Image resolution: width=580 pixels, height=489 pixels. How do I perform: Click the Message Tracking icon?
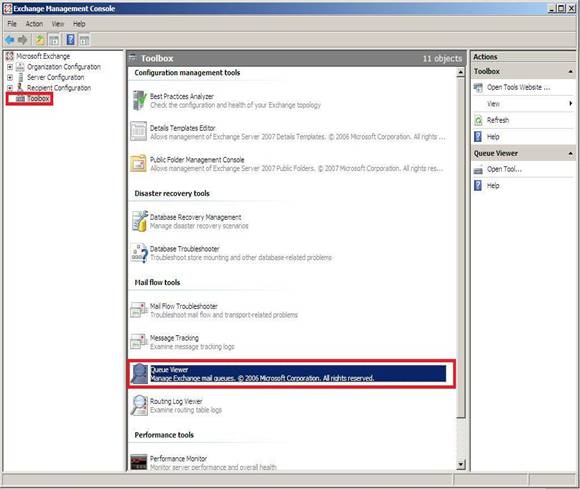[139, 342]
